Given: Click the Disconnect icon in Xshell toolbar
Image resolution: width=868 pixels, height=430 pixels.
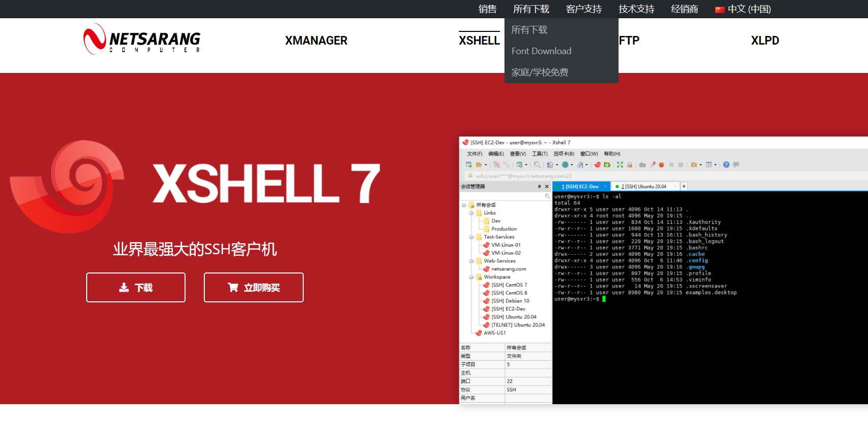Looking at the screenshot, I should [x=497, y=165].
